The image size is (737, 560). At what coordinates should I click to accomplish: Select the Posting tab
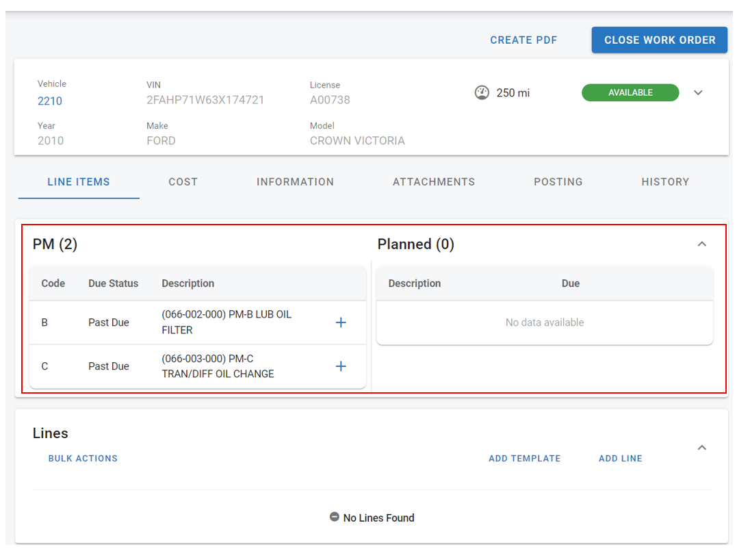(558, 182)
